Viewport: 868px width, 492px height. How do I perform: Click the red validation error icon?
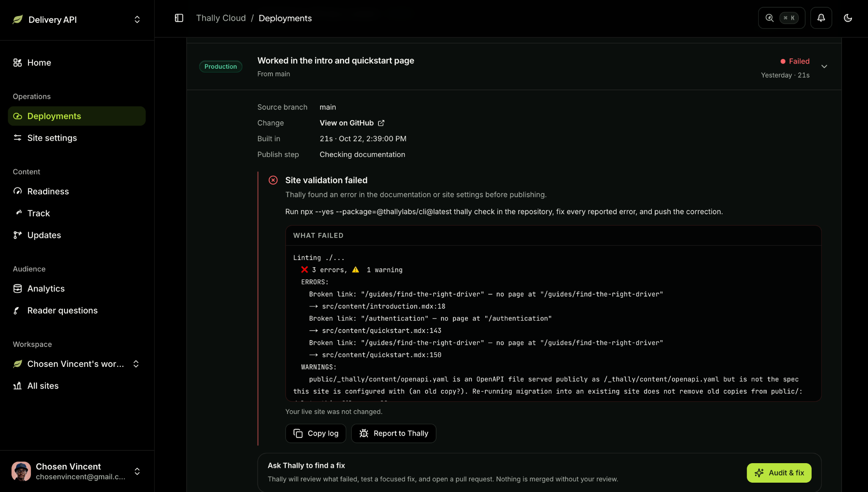[x=273, y=180]
